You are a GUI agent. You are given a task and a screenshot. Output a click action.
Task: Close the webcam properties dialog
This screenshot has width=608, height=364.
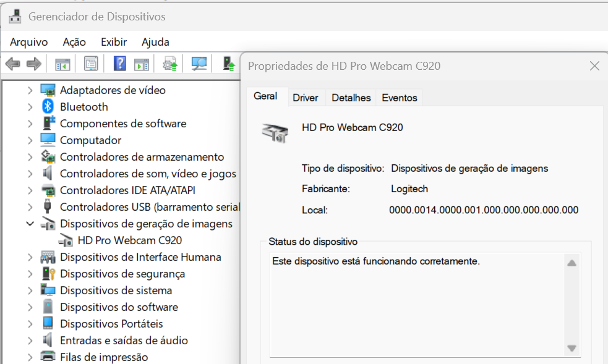click(x=594, y=66)
